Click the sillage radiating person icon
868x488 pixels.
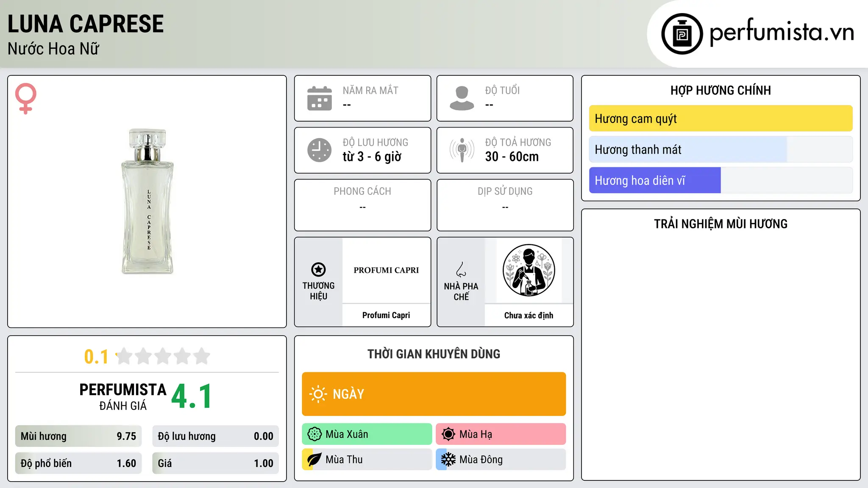coord(462,150)
